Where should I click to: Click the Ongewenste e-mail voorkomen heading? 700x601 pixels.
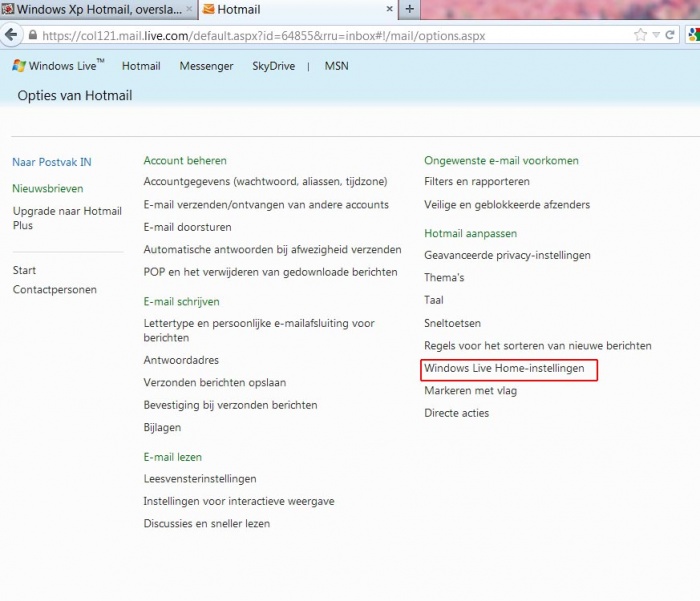tap(501, 161)
